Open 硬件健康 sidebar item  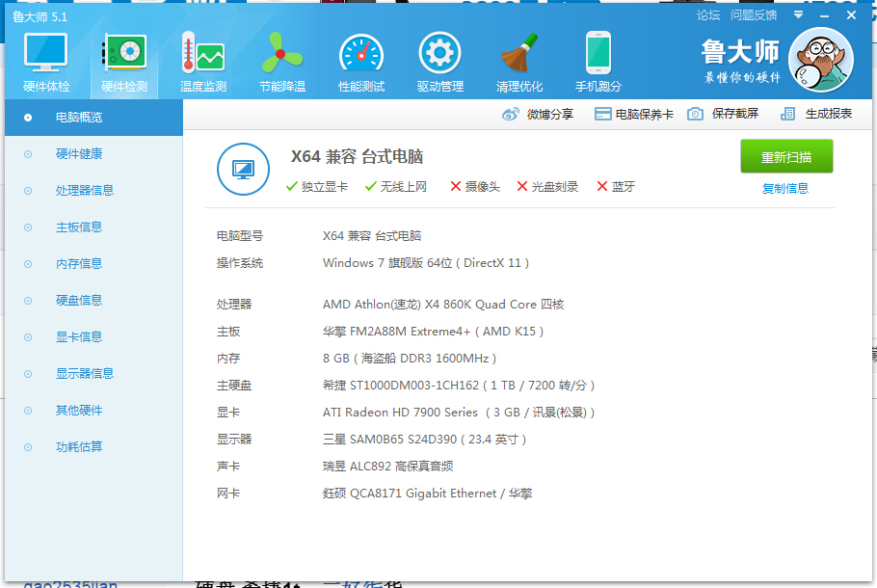tap(79, 154)
